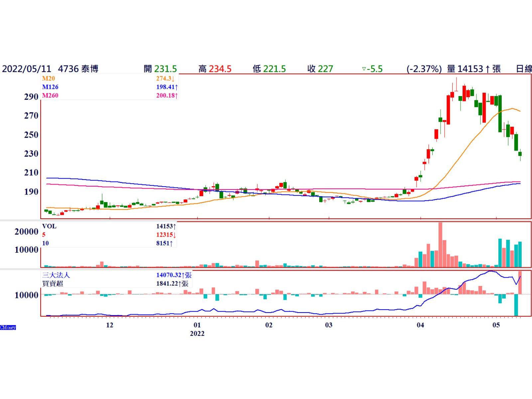Click the M20 value 274.3 down arrow
The height and width of the screenshot is (399, 532).
[173, 79]
